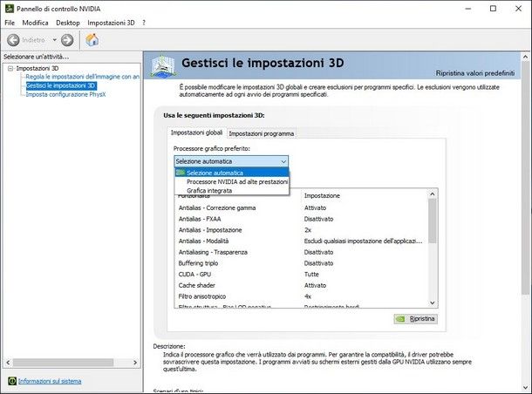Click the 4x value for Filtro anisotropico
Viewport: 532px width, 394px height.
click(x=308, y=296)
